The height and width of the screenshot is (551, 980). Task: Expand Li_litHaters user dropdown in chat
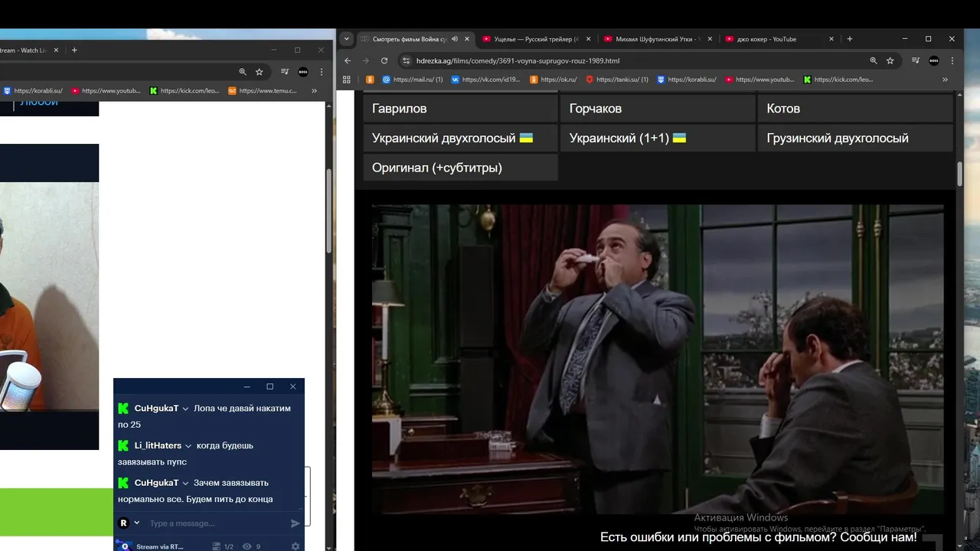pos(188,446)
